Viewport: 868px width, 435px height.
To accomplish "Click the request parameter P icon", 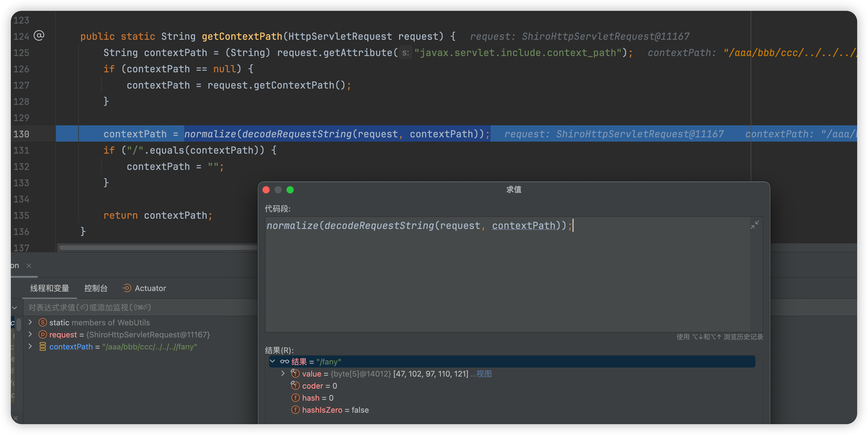I will click(42, 334).
